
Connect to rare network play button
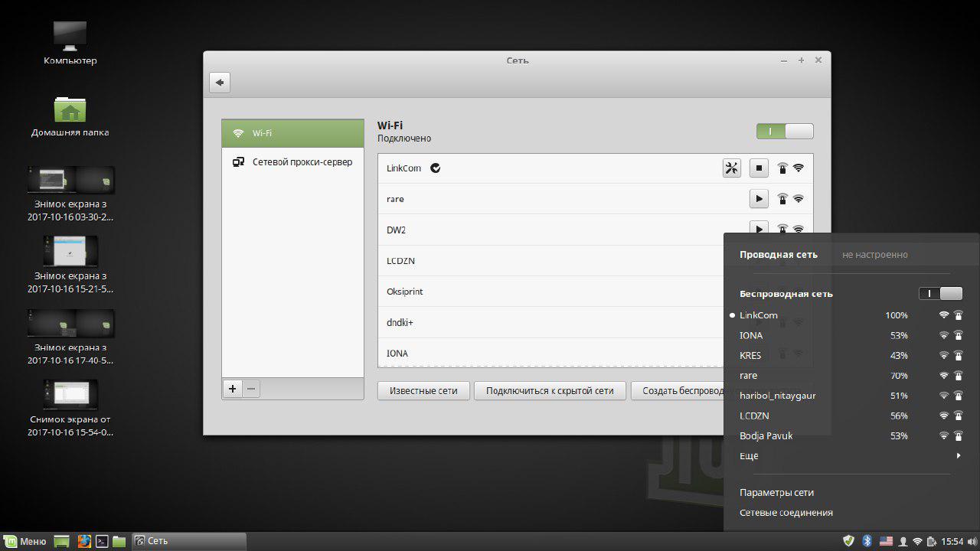(x=758, y=199)
